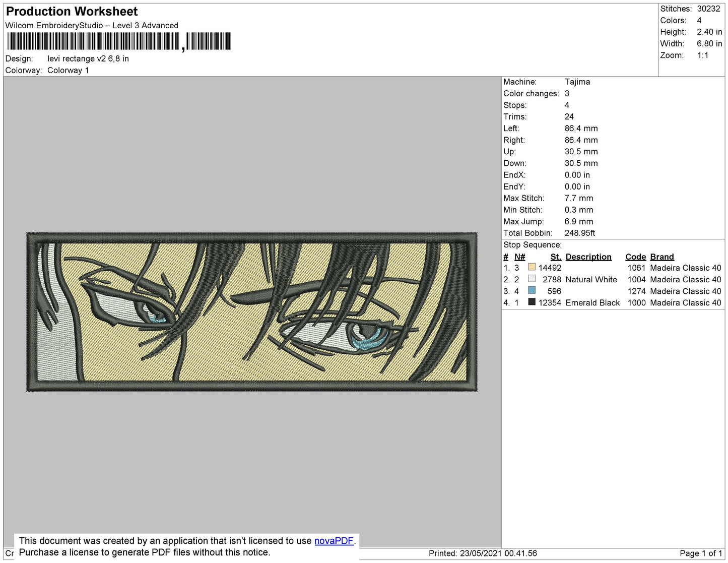The image size is (728, 563).
Task: Click the stitches count '30232'
Action: pos(708,9)
